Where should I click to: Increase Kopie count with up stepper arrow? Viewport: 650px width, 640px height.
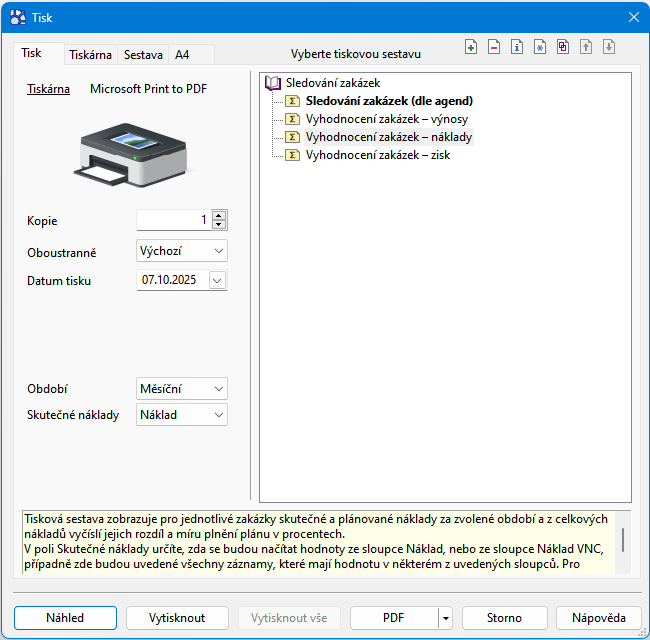coord(219,215)
